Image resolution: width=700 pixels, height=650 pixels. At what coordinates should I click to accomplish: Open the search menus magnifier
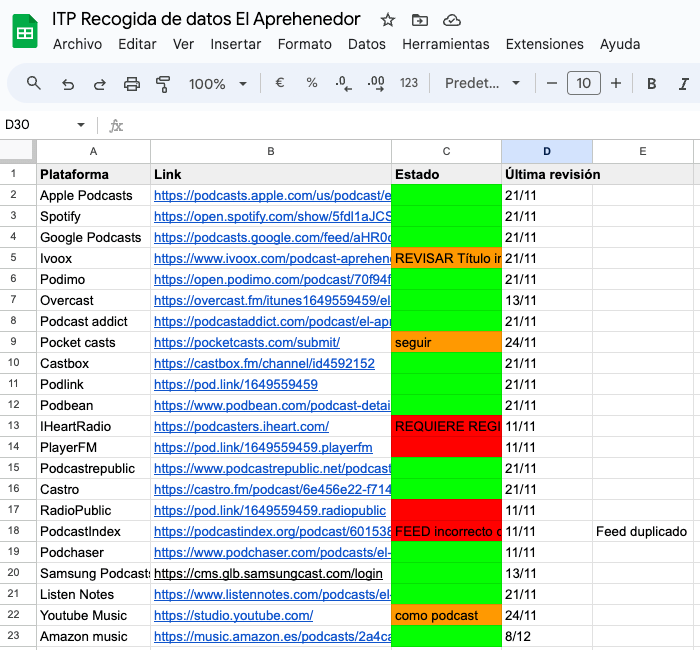click(x=34, y=83)
